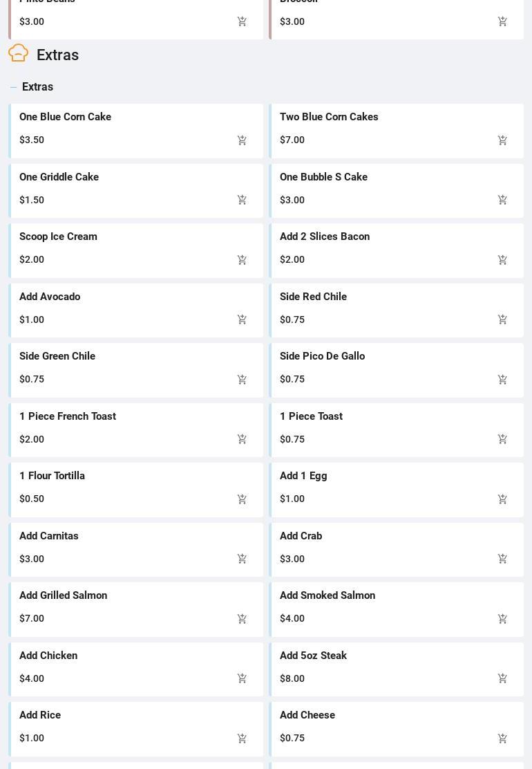The width and height of the screenshot is (532, 769).
Task: Add Side Pico De Gallo to cart
Action: [502, 380]
